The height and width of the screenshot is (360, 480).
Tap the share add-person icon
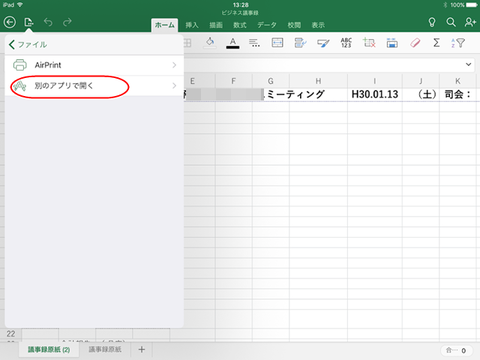coord(470,22)
